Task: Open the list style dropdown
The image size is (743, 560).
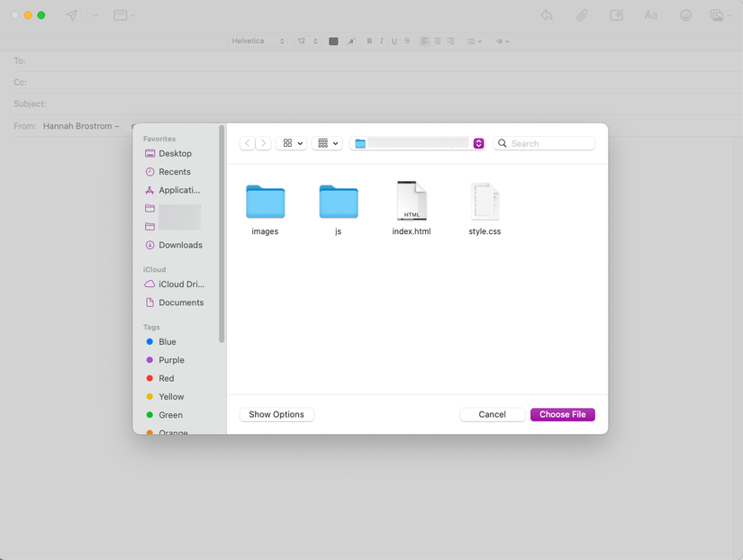Action: [x=474, y=41]
